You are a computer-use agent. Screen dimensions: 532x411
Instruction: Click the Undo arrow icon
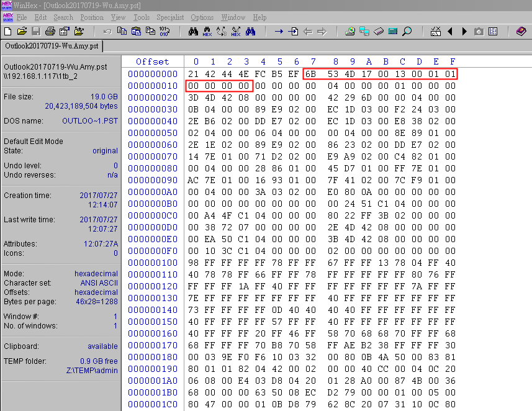coord(107,32)
